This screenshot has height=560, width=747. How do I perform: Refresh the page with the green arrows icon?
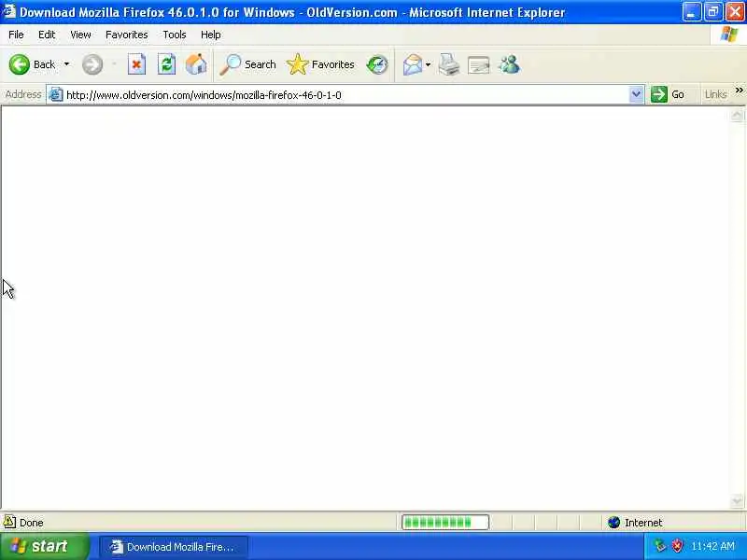pos(166,64)
